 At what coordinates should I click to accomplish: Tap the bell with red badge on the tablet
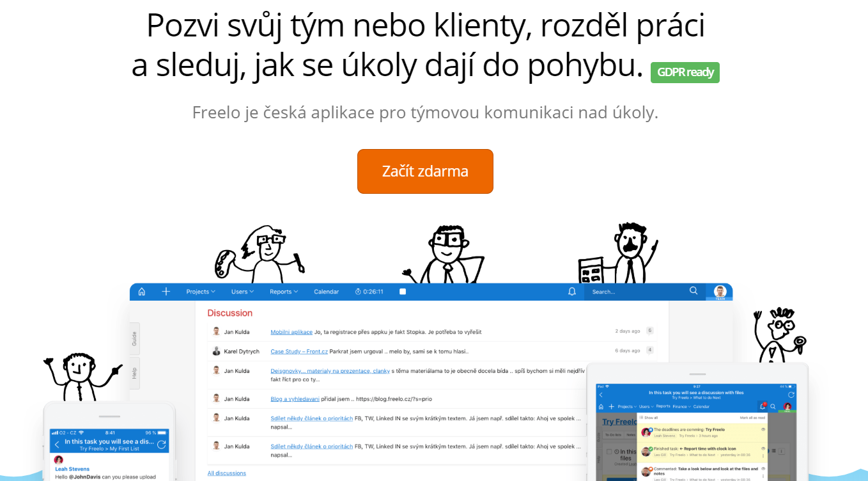click(763, 406)
